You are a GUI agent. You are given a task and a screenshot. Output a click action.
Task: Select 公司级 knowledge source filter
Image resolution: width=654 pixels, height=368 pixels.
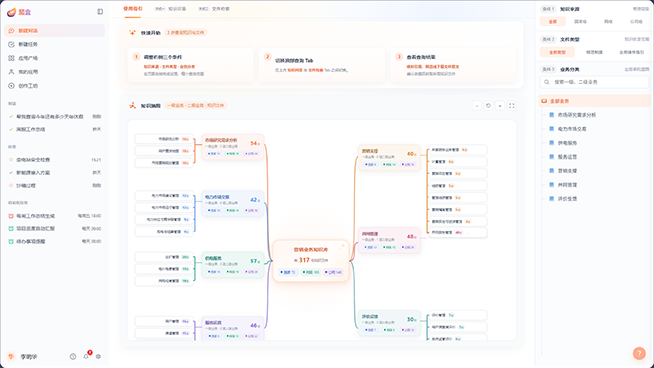636,22
